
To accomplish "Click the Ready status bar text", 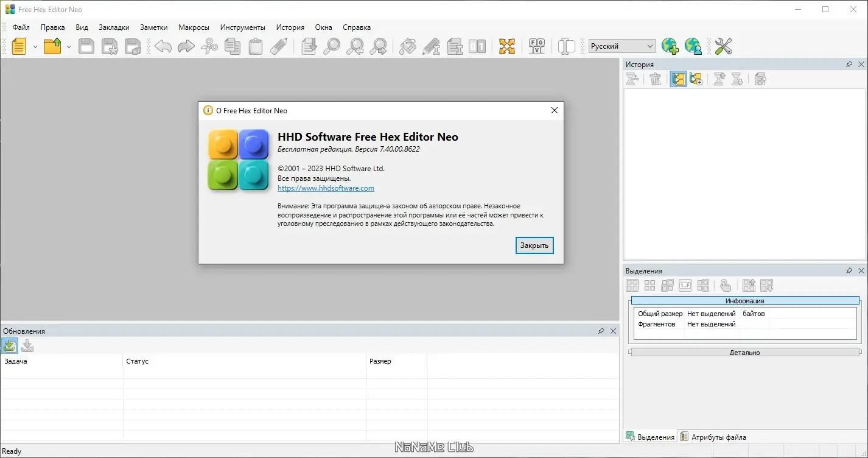I will tap(12, 451).
